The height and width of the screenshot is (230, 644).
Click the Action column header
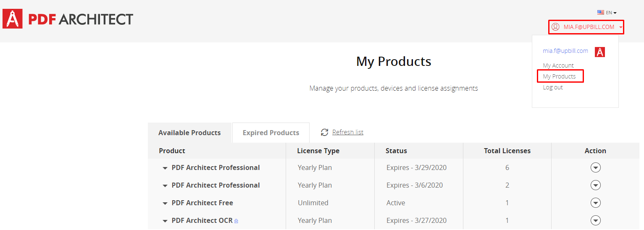[x=595, y=151]
